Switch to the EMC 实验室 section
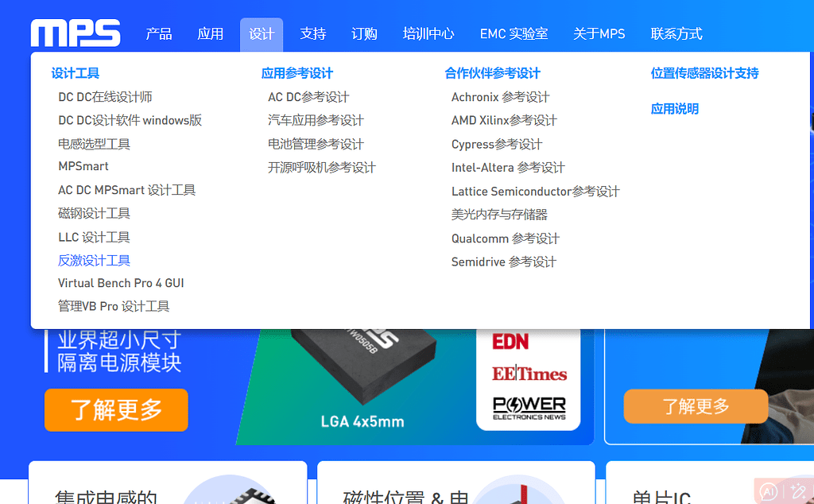The width and height of the screenshot is (814, 504). pyautogui.click(x=514, y=33)
